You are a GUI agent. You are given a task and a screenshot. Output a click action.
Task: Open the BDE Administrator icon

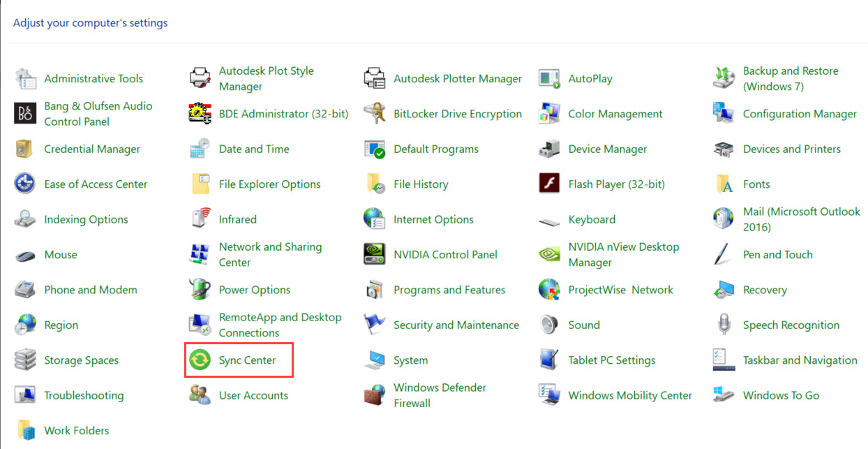200,114
